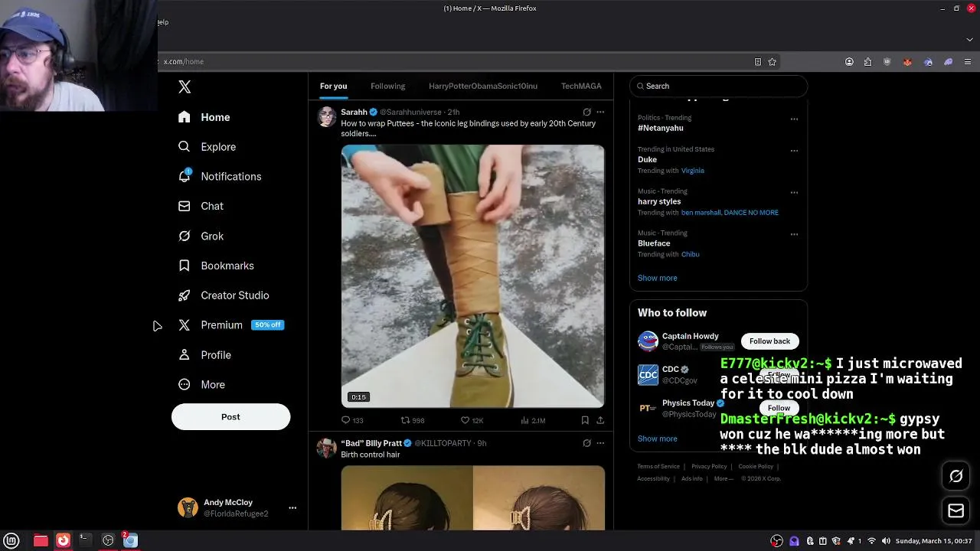Share Sarahh's puttees post

(600, 420)
